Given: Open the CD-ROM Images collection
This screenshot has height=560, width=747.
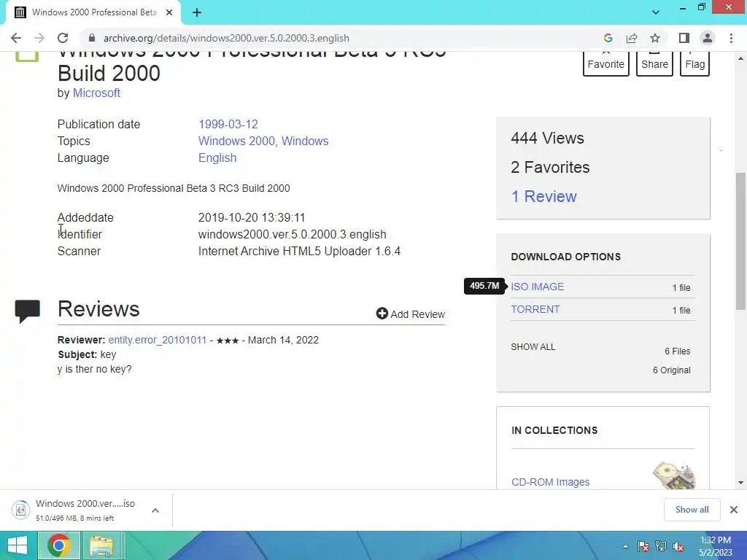Looking at the screenshot, I should pyautogui.click(x=550, y=482).
